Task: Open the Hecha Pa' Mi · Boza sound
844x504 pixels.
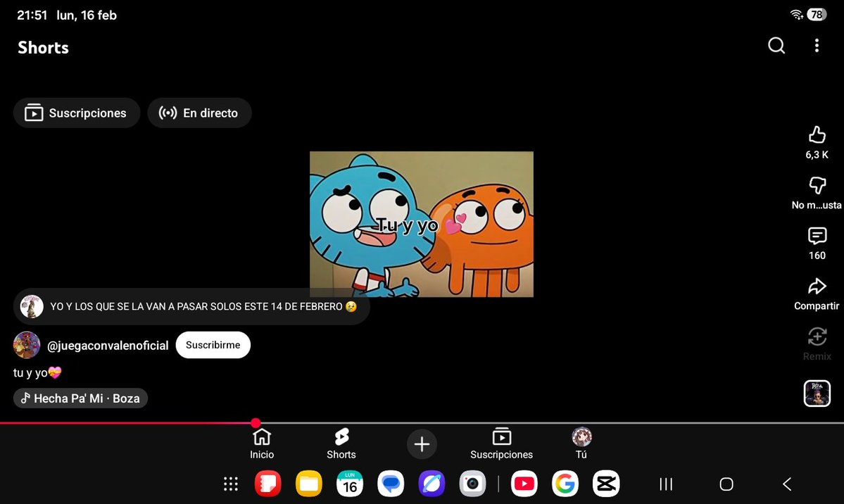Action: (81, 398)
